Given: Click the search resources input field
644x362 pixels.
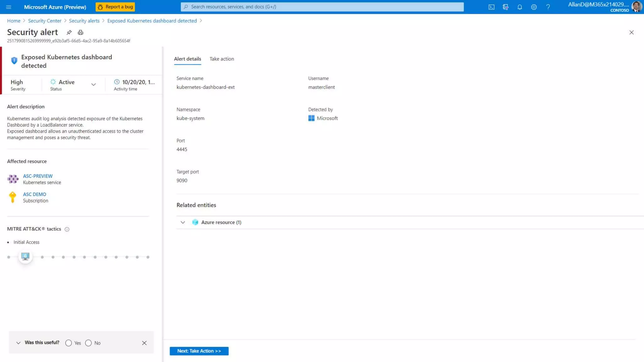Looking at the screenshot, I should (x=322, y=7).
